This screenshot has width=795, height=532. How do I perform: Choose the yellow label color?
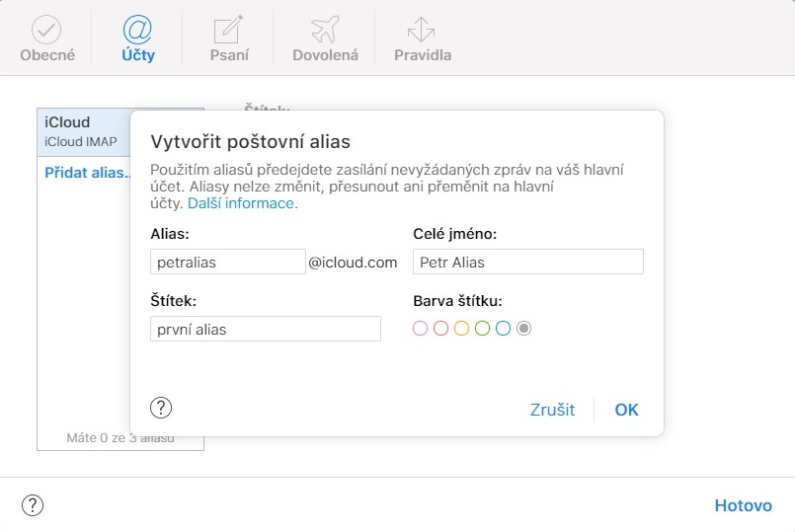(462, 329)
